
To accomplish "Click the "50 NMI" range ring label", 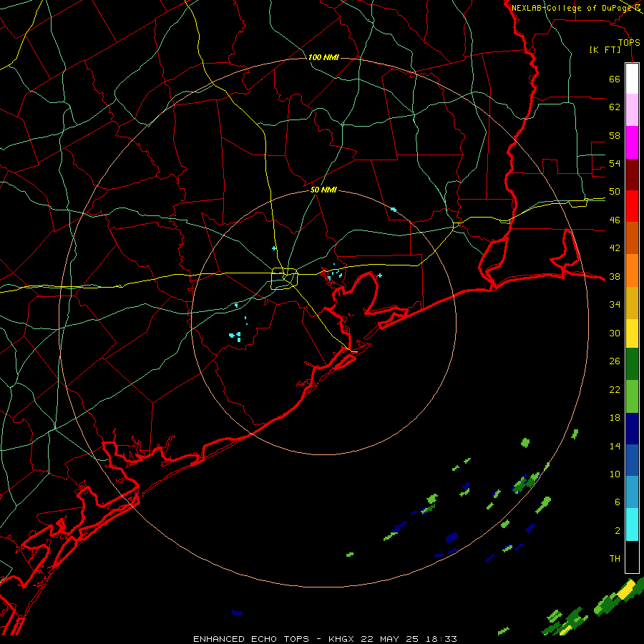I will point(323,190).
